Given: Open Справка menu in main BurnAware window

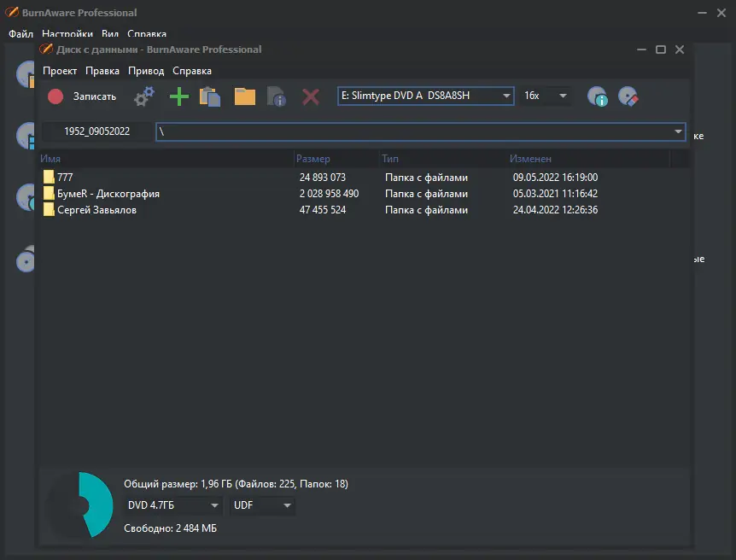Looking at the screenshot, I should [147, 34].
